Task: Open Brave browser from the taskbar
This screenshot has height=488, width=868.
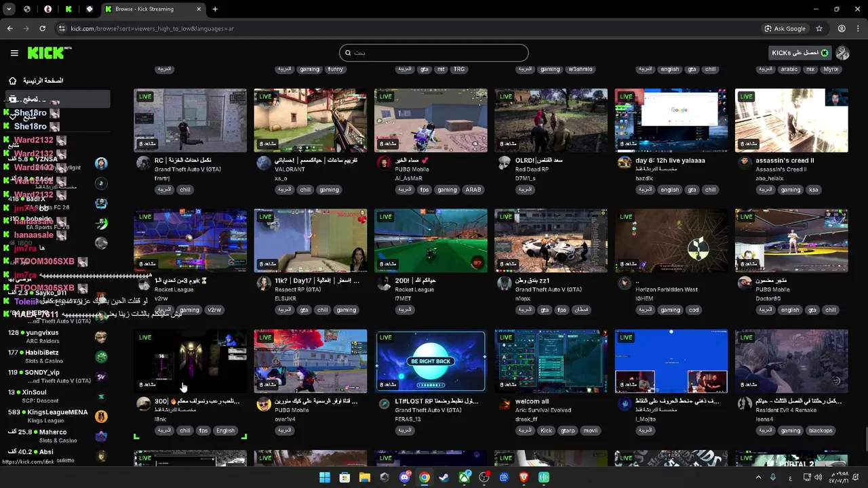Action: click(524, 477)
